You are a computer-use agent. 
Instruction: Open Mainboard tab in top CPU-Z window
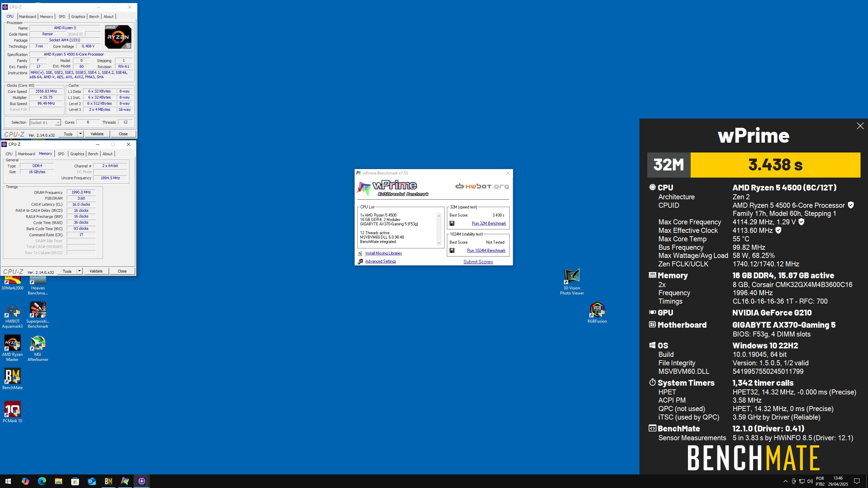point(27,17)
